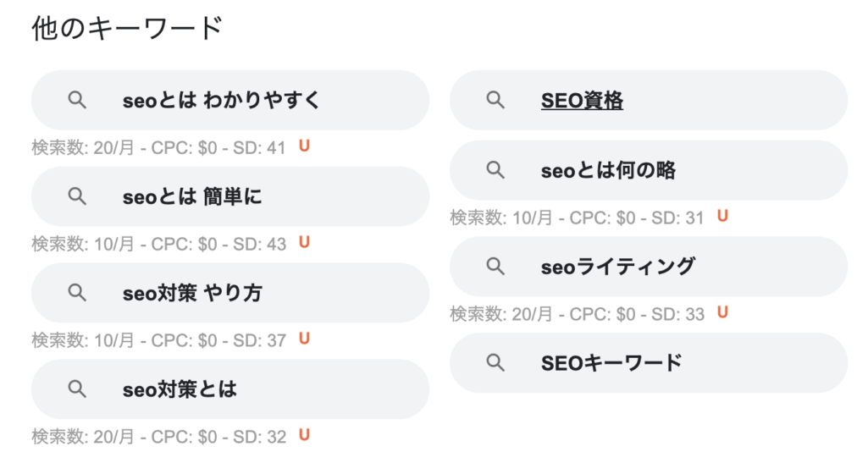Select the seoとは わかりやすく suggestion
The height and width of the screenshot is (463, 868).
222,101
